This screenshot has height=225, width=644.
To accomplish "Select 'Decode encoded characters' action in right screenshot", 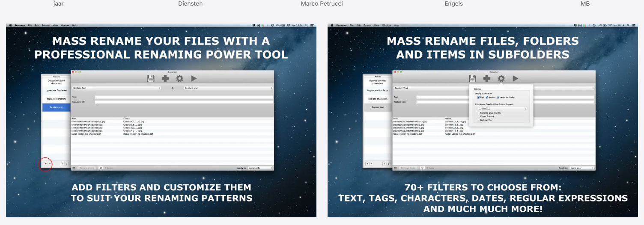I will (x=378, y=82).
